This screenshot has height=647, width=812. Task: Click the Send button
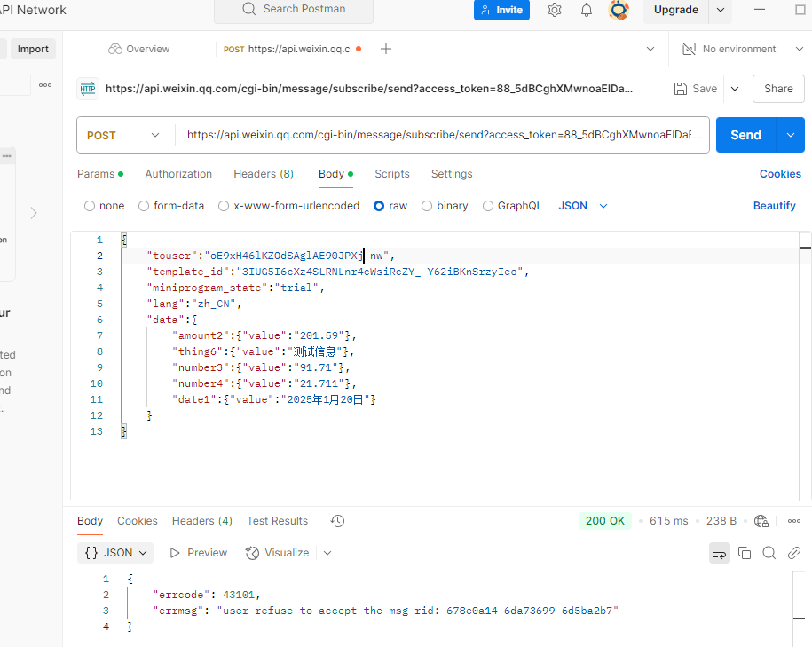point(745,135)
